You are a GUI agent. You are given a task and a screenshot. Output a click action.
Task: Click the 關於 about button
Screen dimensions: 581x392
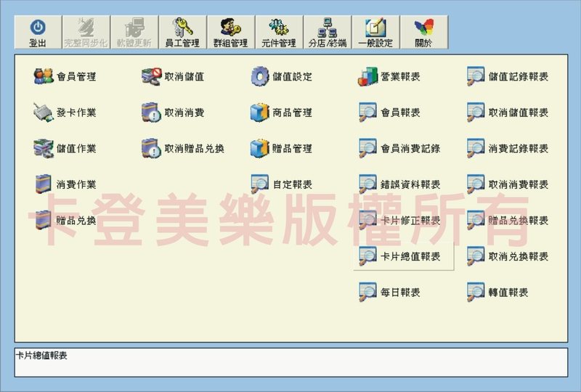(x=424, y=32)
